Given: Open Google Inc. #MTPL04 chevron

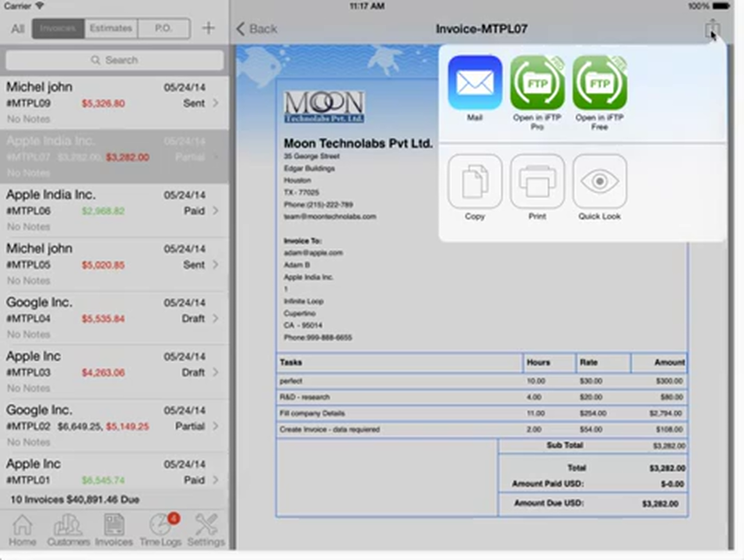Looking at the screenshot, I should 216,318.
